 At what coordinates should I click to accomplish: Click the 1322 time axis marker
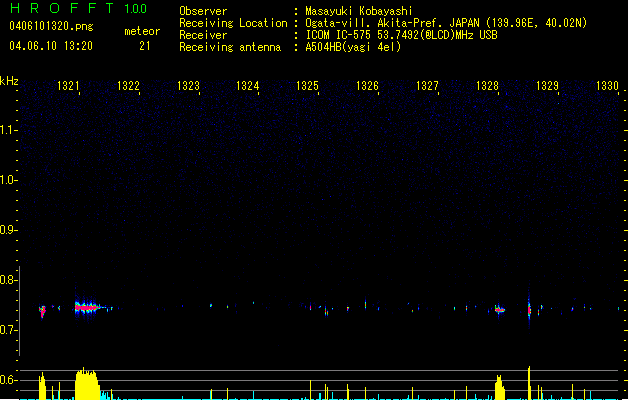128,86
